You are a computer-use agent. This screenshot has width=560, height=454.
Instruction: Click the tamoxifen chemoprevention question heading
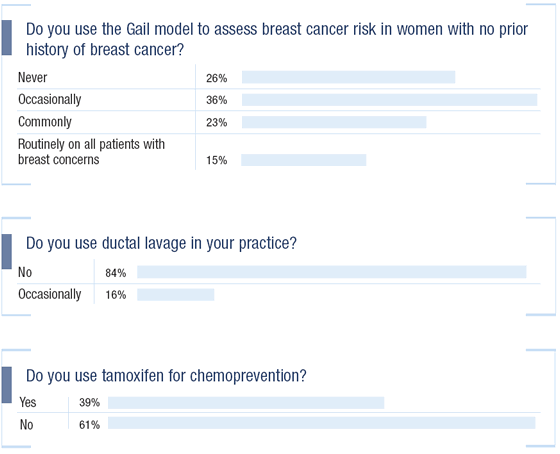(166, 376)
